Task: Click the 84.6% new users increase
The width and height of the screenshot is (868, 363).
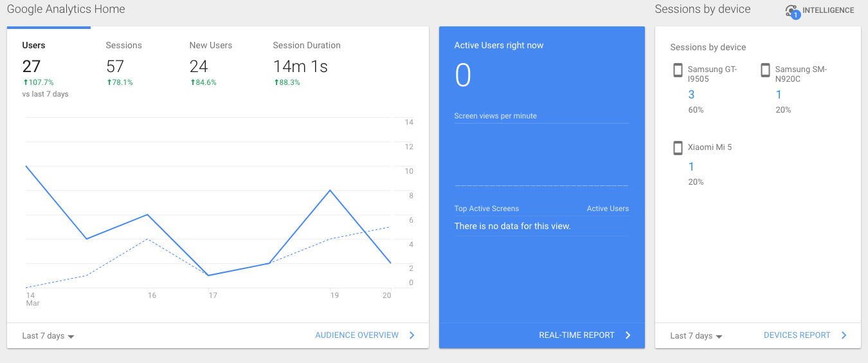Action: click(x=203, y=82)
